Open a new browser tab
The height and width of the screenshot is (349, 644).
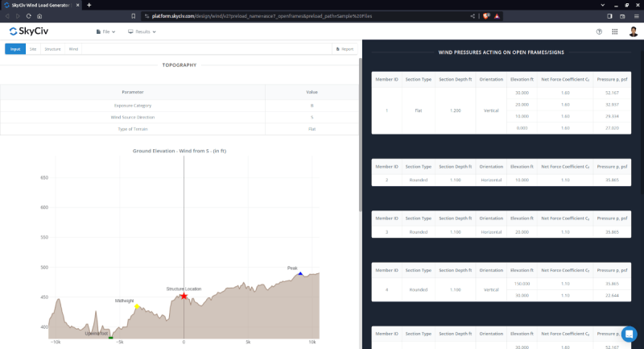[89, 5]
